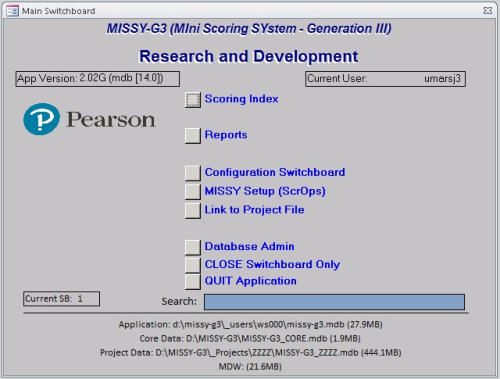The height and width of the screenshot is (379, 500).
Task: Close the Main Switchboard window
Action: (488, 11)
